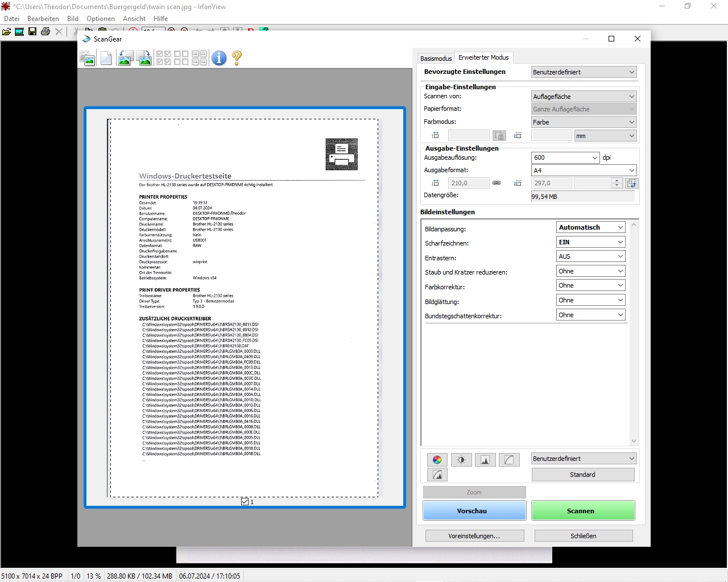Click status bar text 5100 x 7014 x 24 BPP
Image resolution: width=728 pixels, height=582 pixels.
tap(32, 576)
